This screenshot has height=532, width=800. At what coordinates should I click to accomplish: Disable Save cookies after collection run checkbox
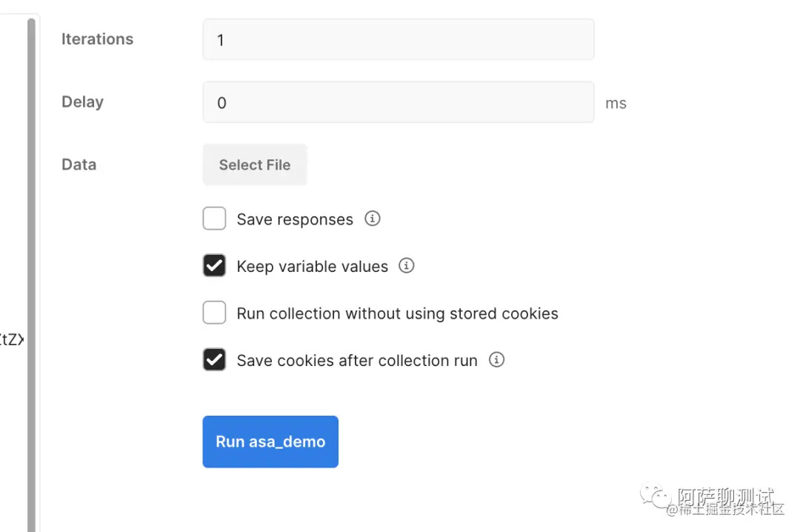point(215,360)
